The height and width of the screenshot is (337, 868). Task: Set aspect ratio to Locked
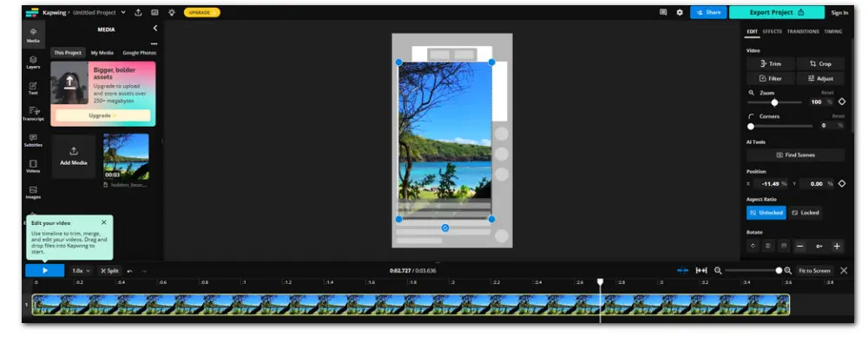click(805, 212)
